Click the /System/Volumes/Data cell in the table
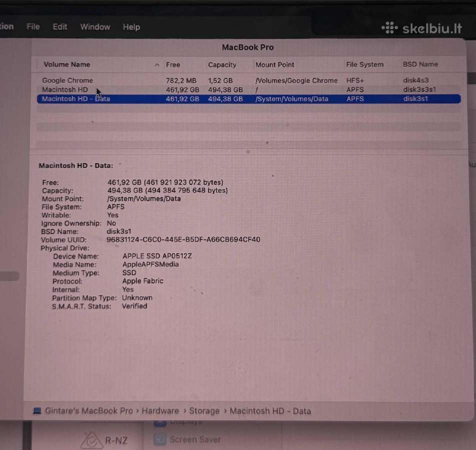This screenshot has width=476, height=450. 291,98
